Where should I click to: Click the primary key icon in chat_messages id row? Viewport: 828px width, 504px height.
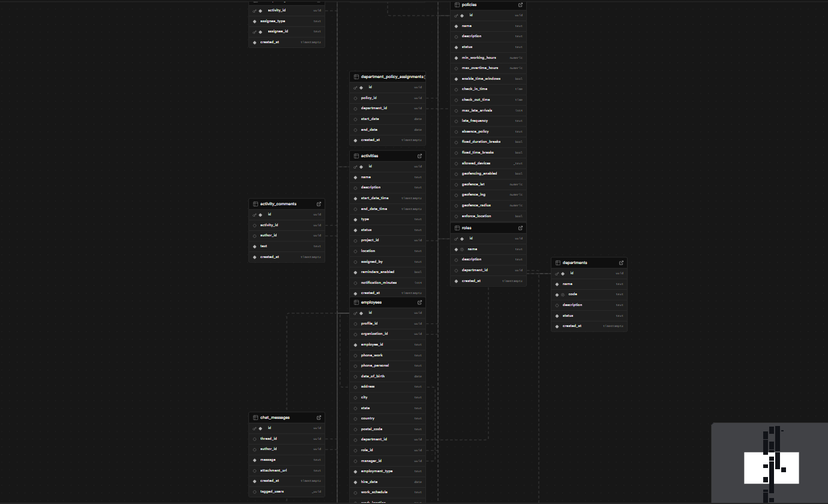(x=254, y=428)
